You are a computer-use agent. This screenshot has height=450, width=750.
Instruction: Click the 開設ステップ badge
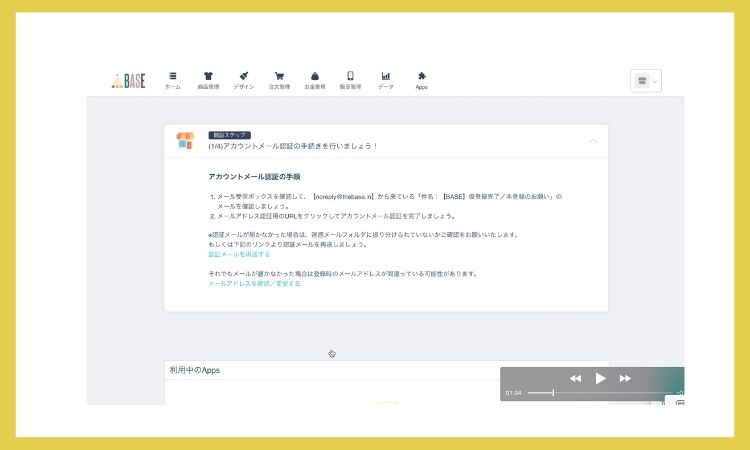tap(230, 135)
